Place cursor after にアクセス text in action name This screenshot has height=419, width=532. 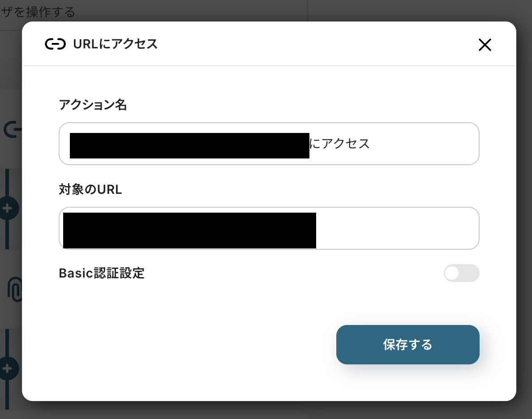pos(370,144)
